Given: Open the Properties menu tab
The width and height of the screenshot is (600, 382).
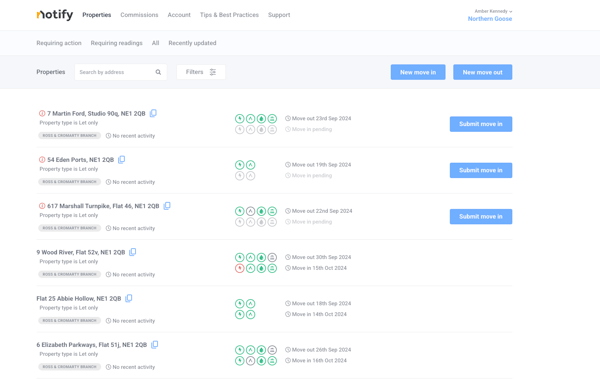Looking at the screenshot, I should 97,15.
